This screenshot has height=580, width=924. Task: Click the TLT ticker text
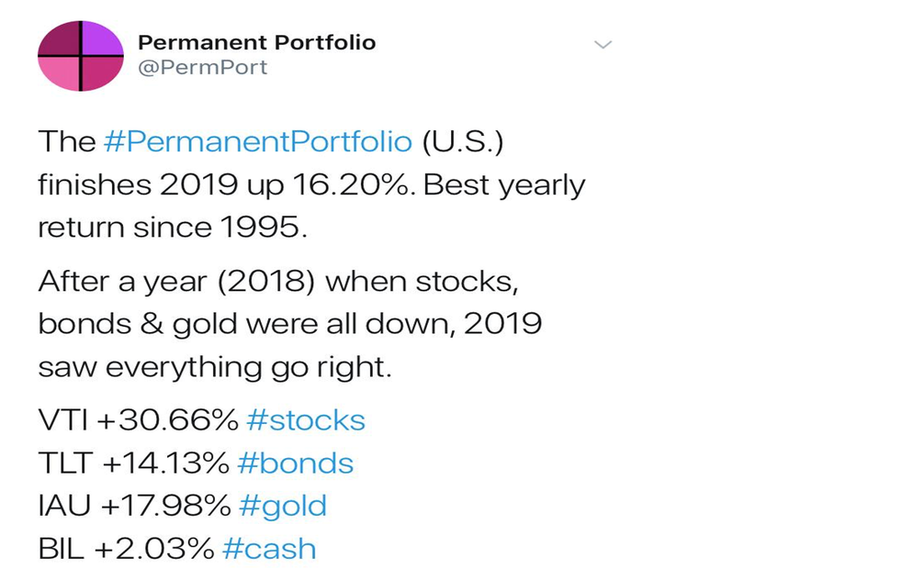(x=64, y=463)
